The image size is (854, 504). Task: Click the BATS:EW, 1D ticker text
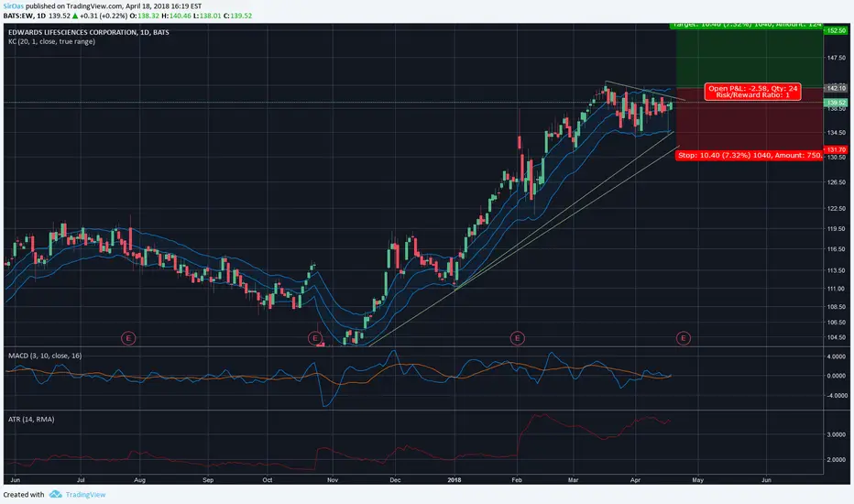click(25, 16)
